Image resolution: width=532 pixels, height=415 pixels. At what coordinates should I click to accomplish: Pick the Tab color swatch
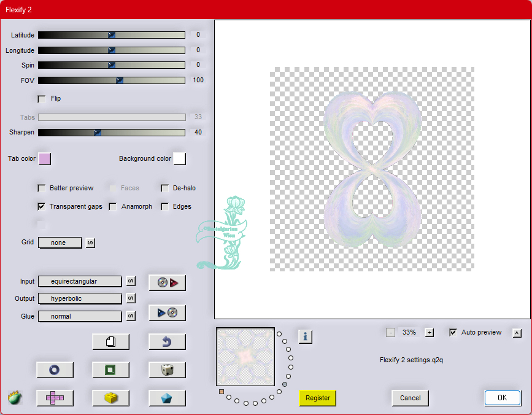(45, 159)
